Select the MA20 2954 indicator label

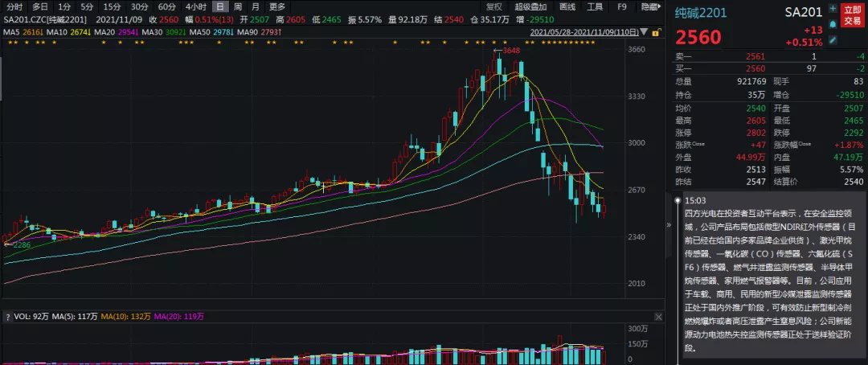click(x=117, y=33)
